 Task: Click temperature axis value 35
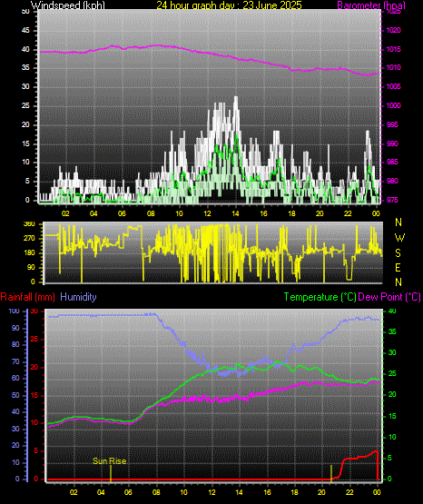click(x=392, y=331)
